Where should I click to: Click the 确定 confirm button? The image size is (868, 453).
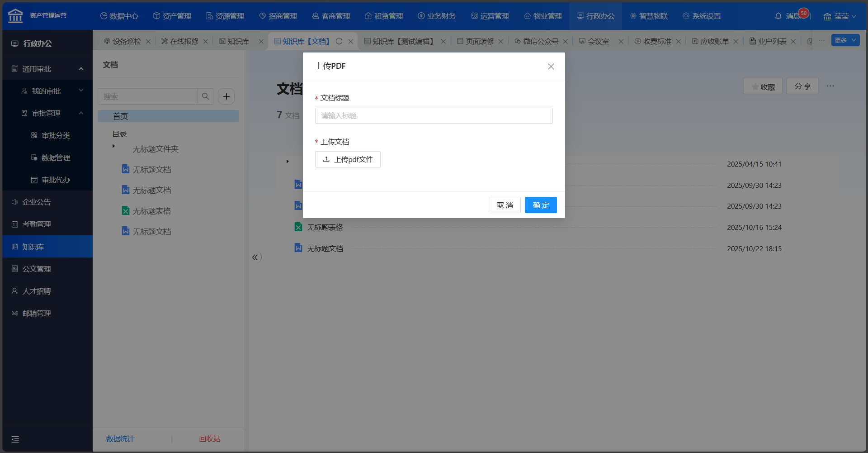click(541, 205)
